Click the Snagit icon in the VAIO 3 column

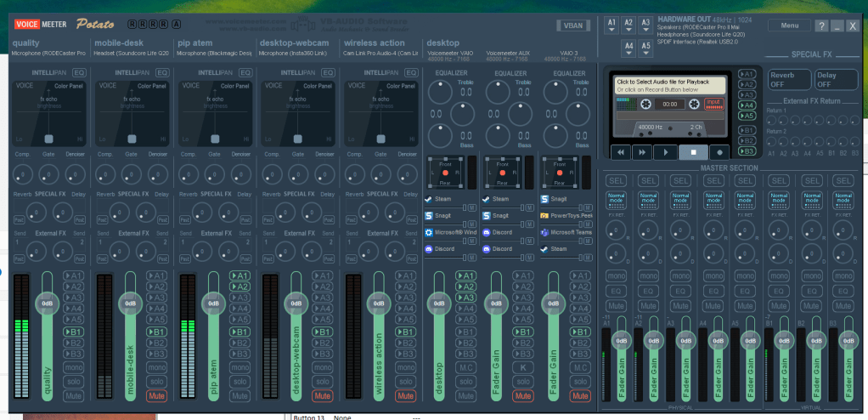544,199
